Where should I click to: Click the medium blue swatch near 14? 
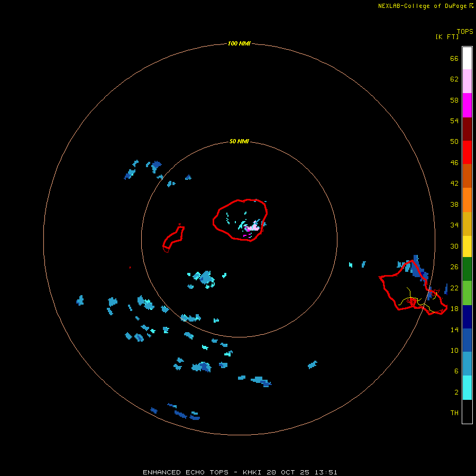[467, 340]
